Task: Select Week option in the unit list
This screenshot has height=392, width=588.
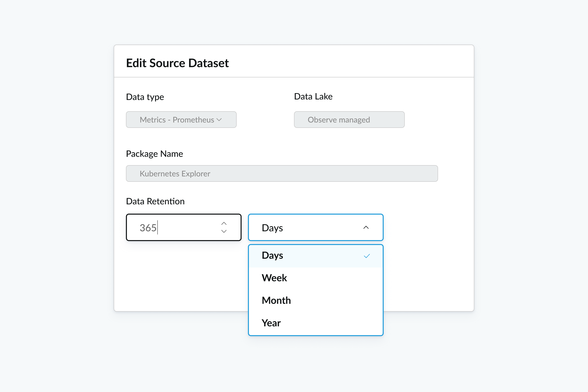Action: [316, 278]
